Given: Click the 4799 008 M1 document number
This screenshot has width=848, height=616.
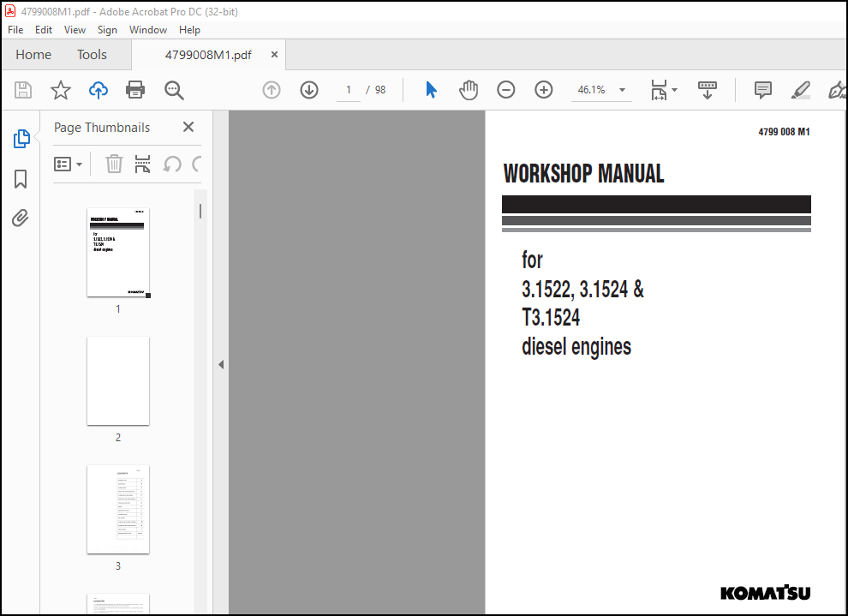Looking at the screenshot, I should 784,131.
